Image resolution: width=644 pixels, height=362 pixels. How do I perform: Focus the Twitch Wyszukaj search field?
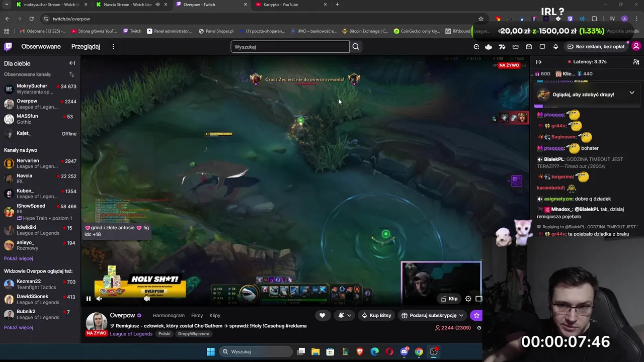(x=290, y=47)
